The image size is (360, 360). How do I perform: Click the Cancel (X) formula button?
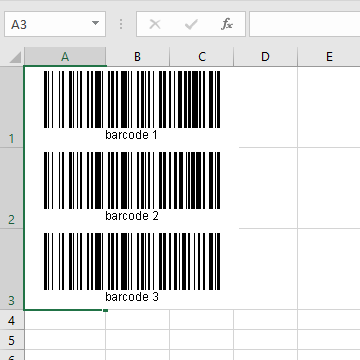155,24
